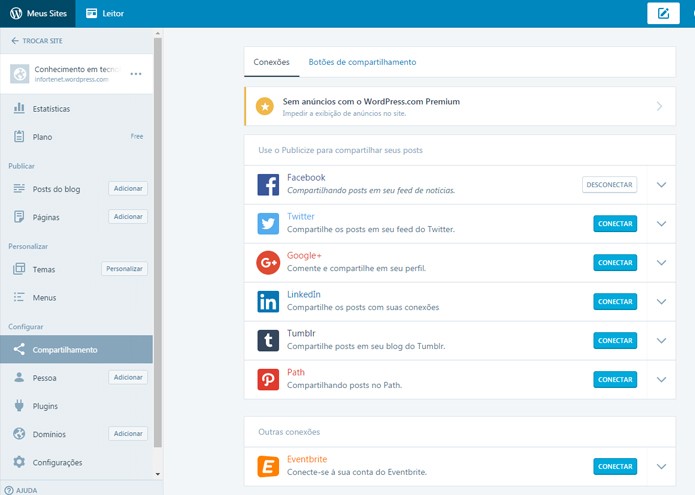Image resolution: width=695 pixels, height=495 pixels.
Task: Click the infortenet.wordpress.com site address
Action: 71,80
